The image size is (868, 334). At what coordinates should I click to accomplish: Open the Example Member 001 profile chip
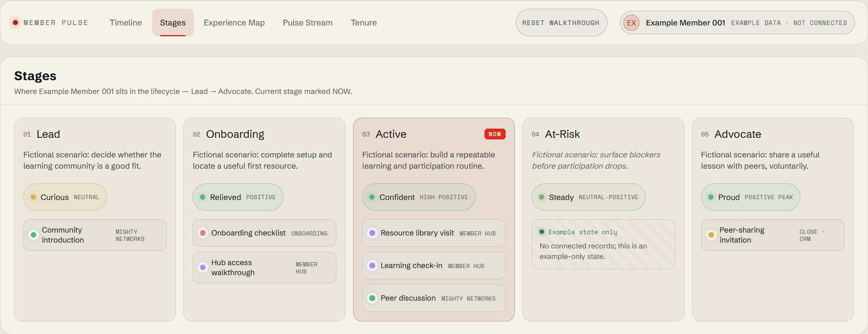pyautogui.click(x=737, y=23)
